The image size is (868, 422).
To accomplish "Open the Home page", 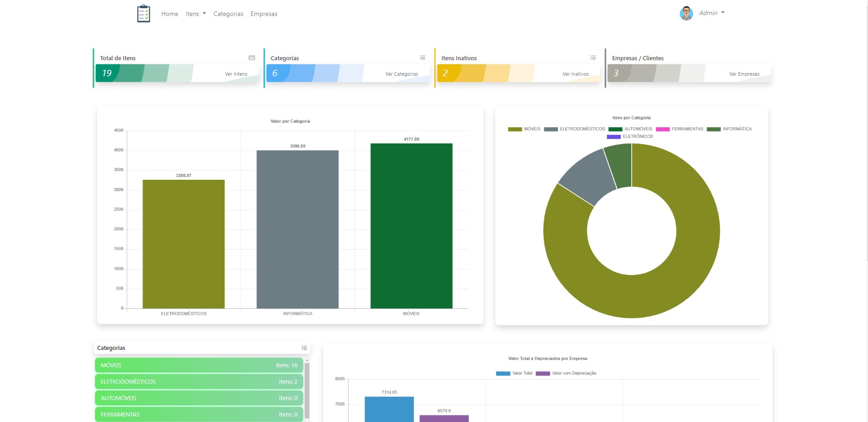I will pos(170,14).
